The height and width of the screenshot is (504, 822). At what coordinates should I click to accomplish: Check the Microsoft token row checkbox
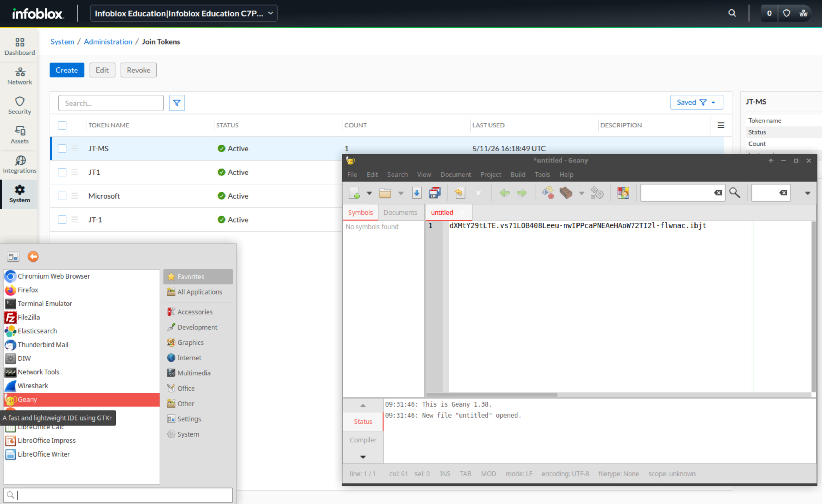click(x=62, y=196)
